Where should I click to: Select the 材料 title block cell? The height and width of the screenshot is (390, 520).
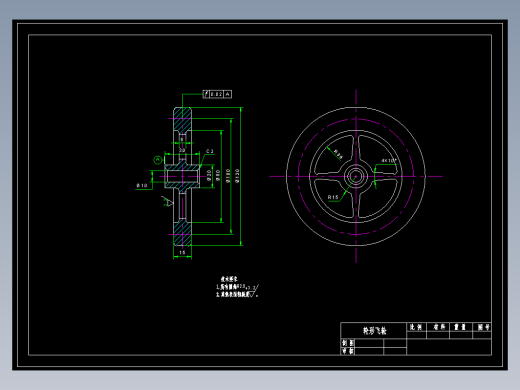439,327
